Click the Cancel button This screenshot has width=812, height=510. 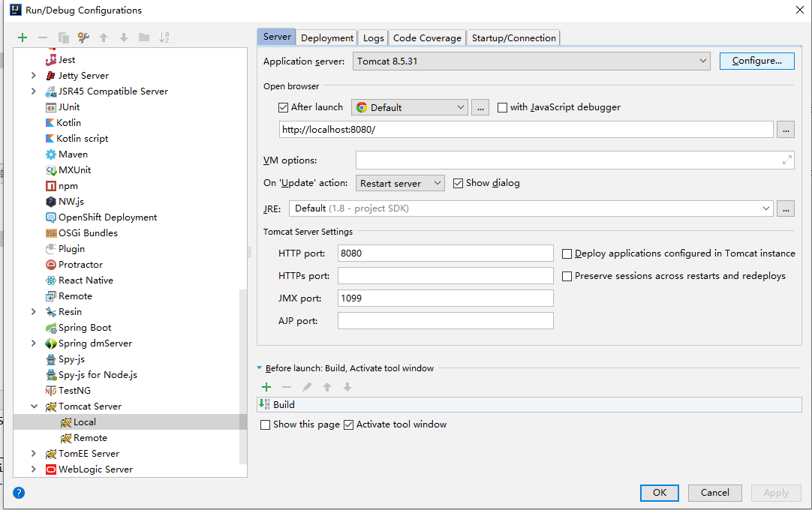pos(714,493)
